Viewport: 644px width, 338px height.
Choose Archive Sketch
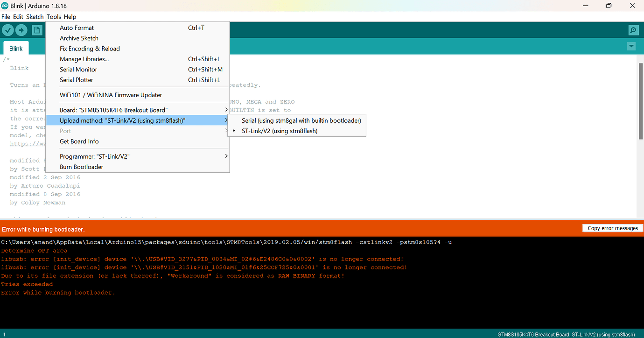click(x=79, y=38)
